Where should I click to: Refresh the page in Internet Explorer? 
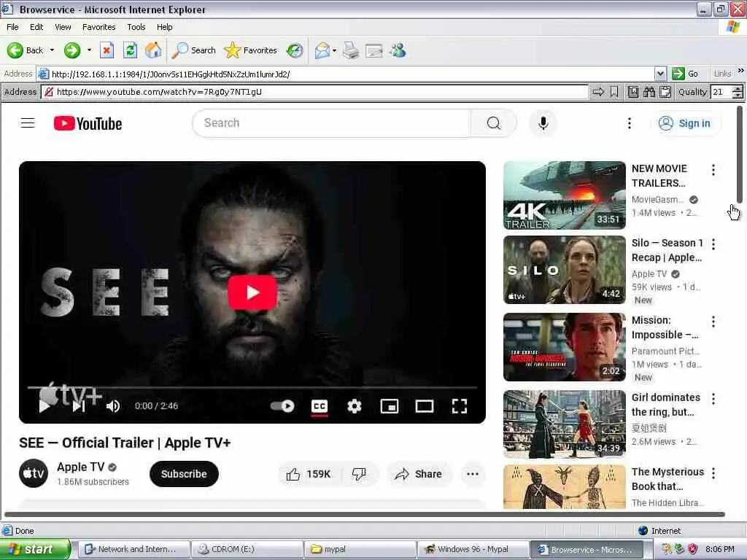point(130,50)
